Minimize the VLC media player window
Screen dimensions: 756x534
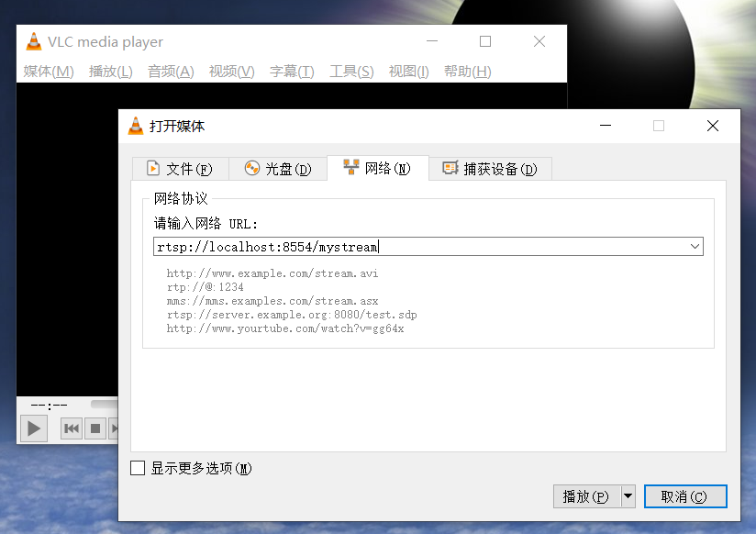(x=432, y=41)
